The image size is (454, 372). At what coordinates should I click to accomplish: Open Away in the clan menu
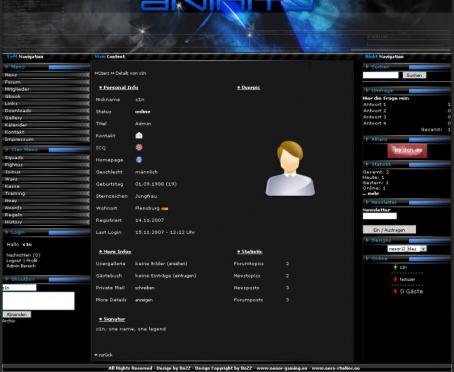tap(46, 201)
